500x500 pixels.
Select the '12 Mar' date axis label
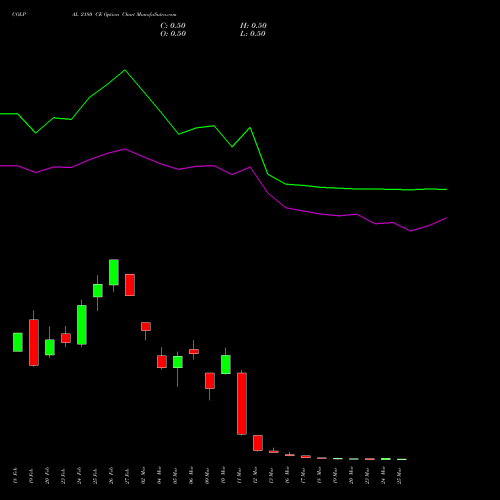coord(255,476)
